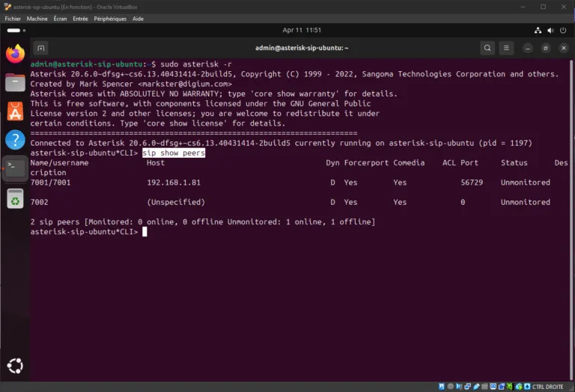
Task: Click the peer name 7002
Action: [x=39, y=202]
